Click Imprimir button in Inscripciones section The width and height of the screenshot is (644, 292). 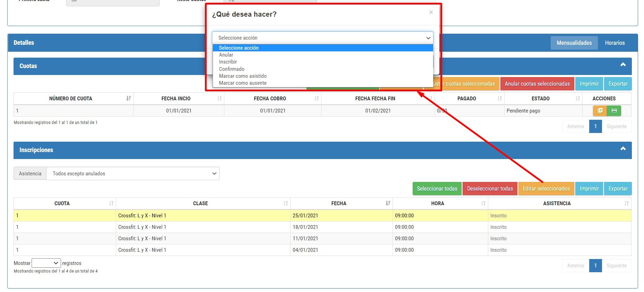point(589,189)
